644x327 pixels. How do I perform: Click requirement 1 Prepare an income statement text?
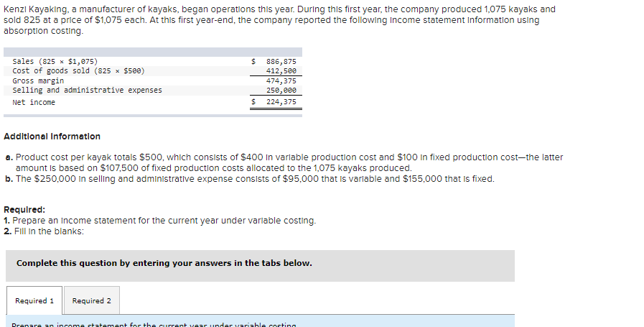[x=160, y=221]
